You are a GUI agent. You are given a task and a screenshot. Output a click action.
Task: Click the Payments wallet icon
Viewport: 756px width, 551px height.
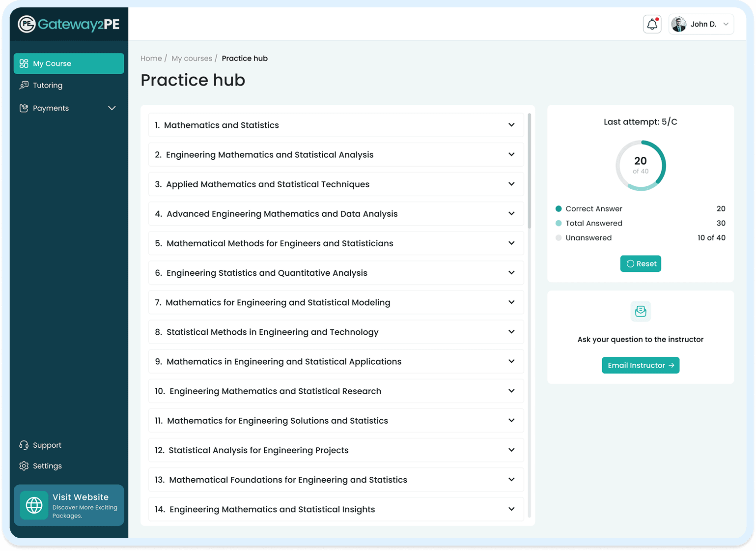[x=24, y=108]
